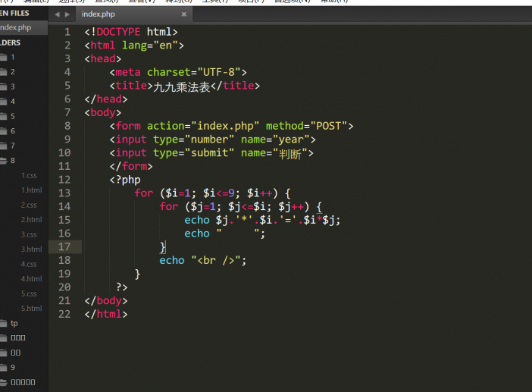Viewport: 532px width, 392px height.
Task: Expand folder 5 in sidebar
Action: click(x=13, y=116)
